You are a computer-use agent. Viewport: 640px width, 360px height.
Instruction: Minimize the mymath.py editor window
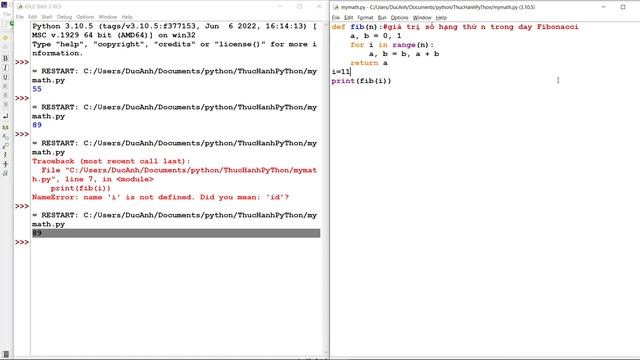604,7
